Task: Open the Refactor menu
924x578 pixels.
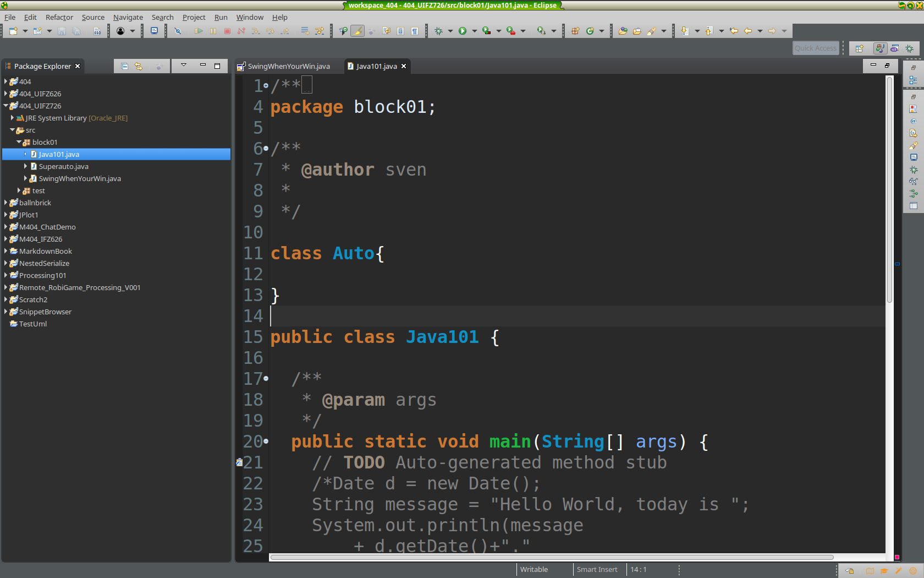Action: click(x=59, y=17)
